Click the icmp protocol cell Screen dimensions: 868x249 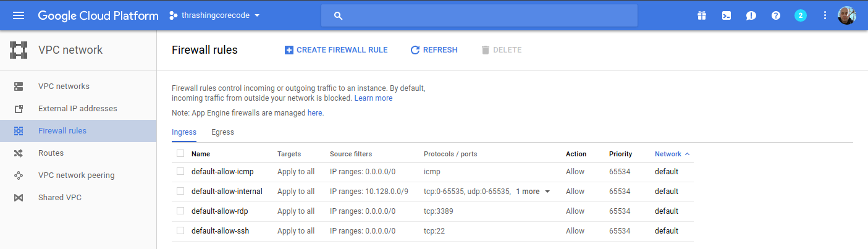432,172
